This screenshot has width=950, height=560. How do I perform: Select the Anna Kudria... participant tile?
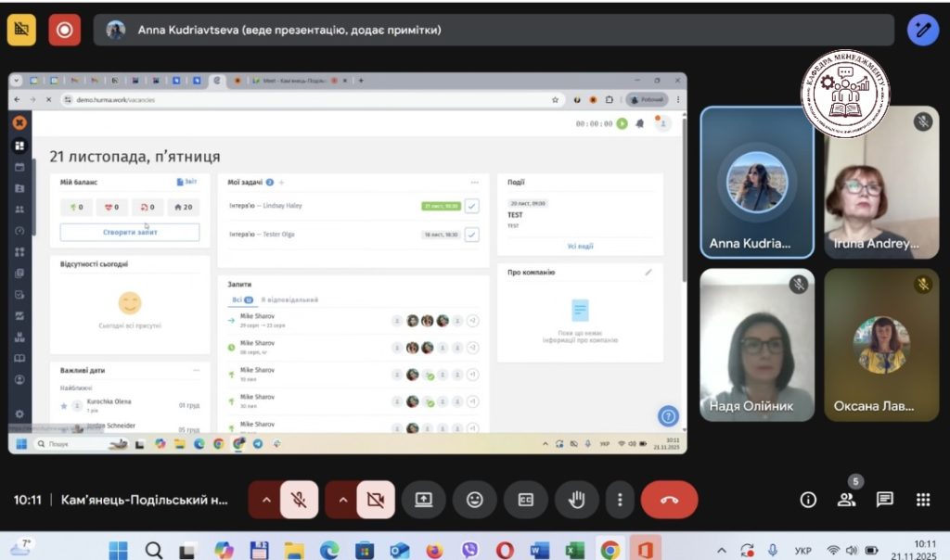tap(757, 182)
